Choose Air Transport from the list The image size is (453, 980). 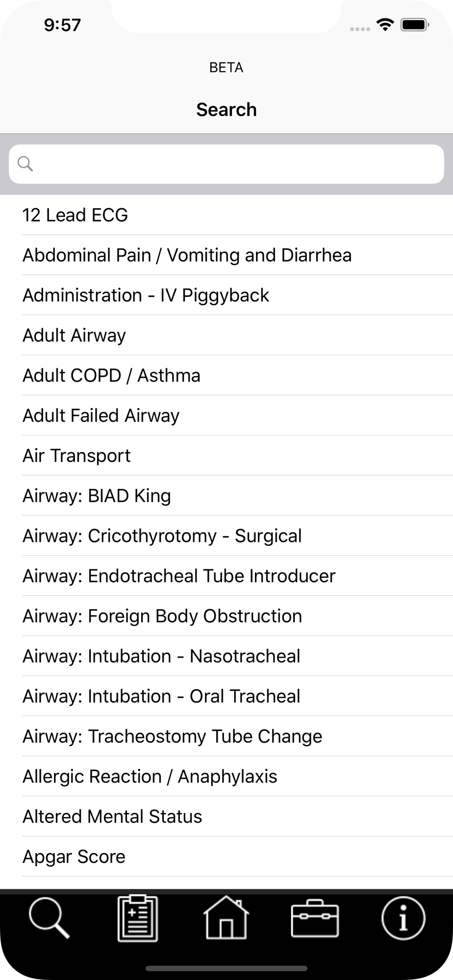coord(226,456)
